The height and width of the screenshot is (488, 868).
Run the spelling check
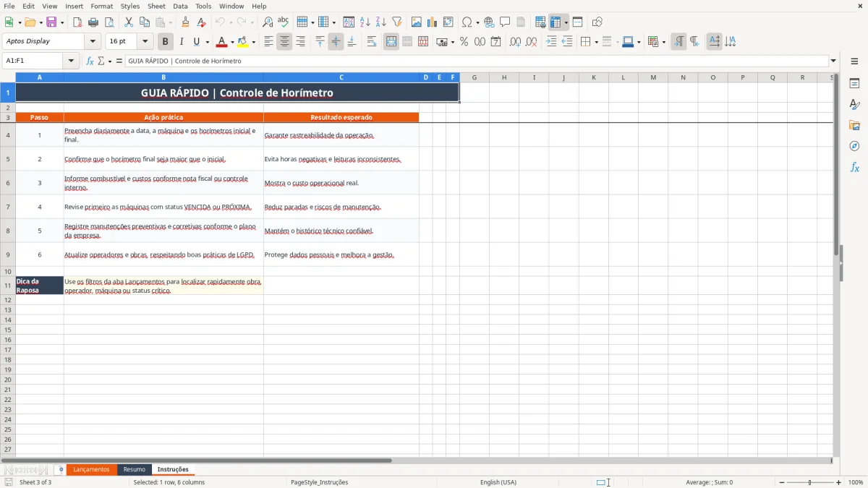284,22
